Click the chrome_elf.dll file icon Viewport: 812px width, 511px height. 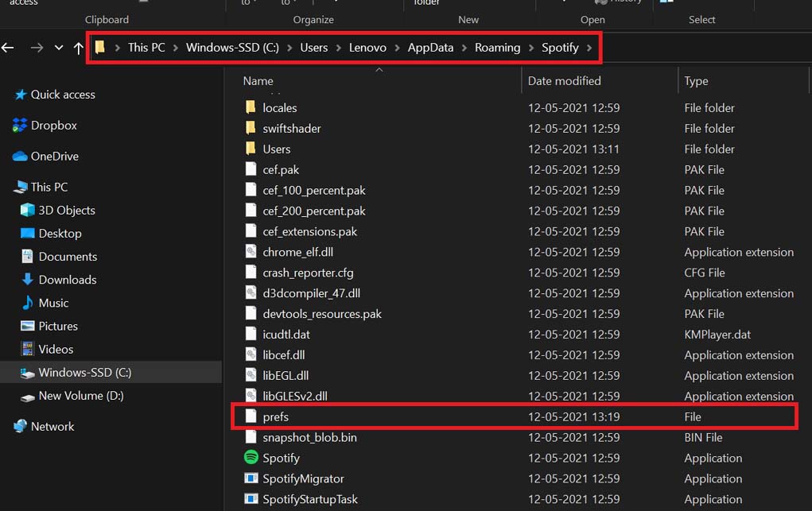point(251,252)
